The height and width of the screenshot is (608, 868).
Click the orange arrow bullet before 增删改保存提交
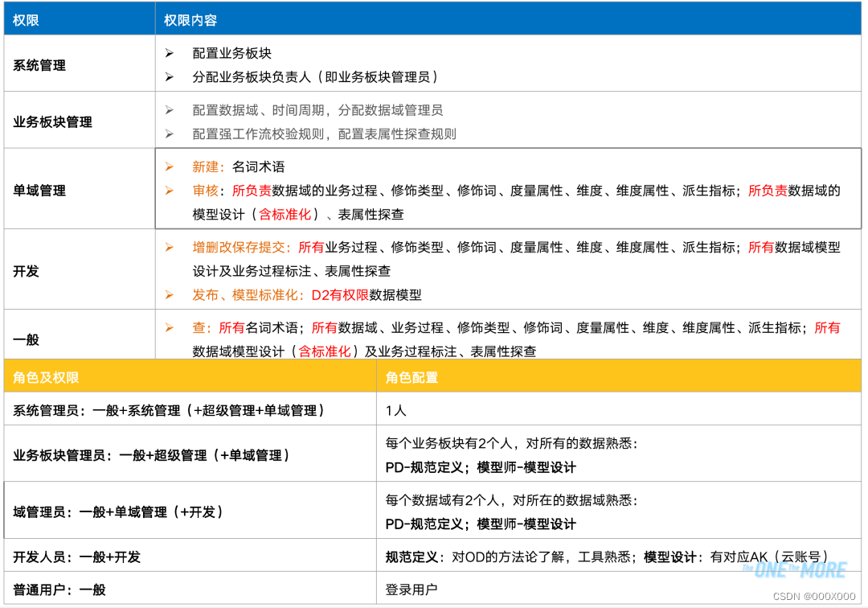[169, 248]
